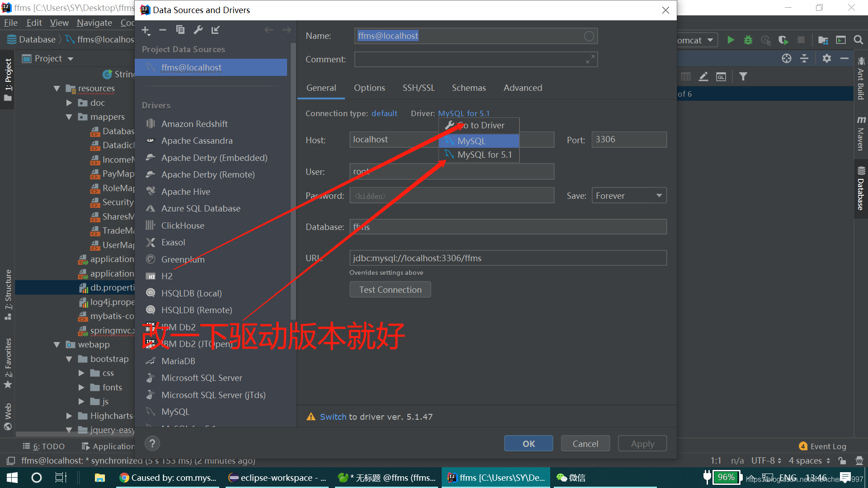Viewport: 868px width, 488px height.
Task: Click the filter funnel icon
Action: 743,77
